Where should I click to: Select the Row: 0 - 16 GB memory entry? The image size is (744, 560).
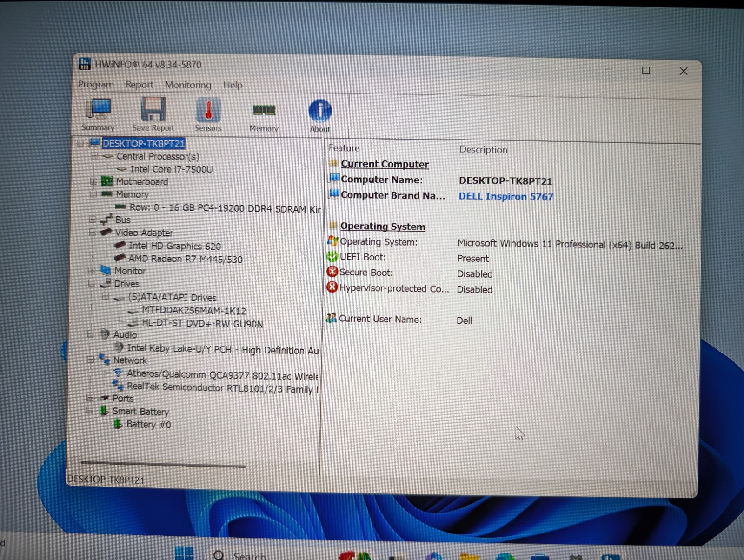pos(225,208)
